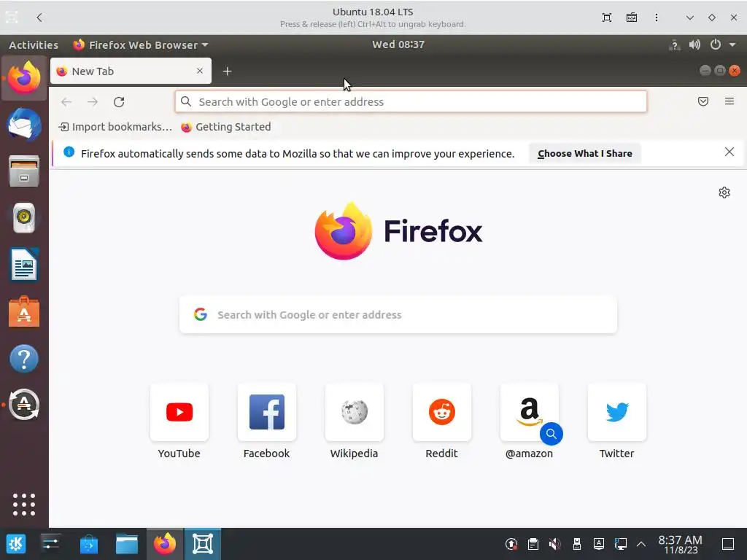Open the clock Wed 08:37 panel
This screenshot has width=747, height=560.
398,44
